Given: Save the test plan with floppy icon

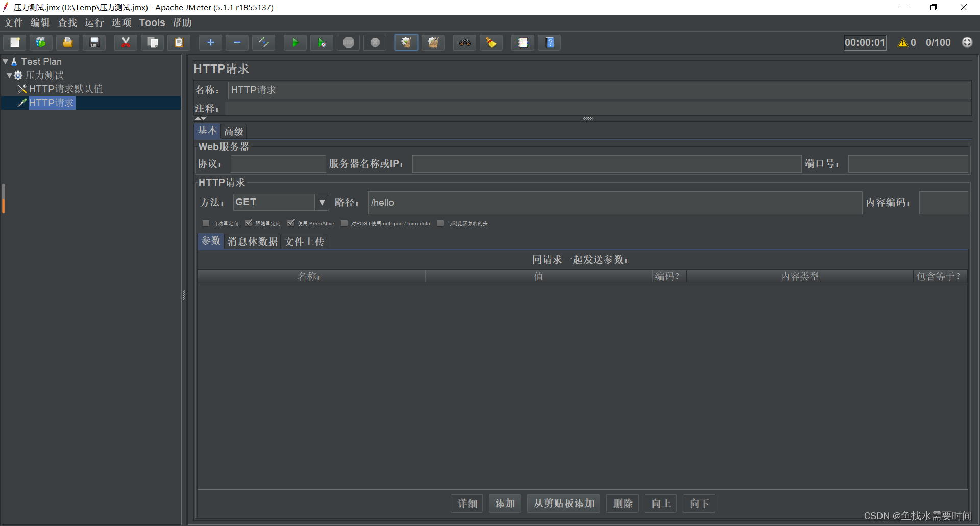Looking at the screenshot, I should (94, 43).
